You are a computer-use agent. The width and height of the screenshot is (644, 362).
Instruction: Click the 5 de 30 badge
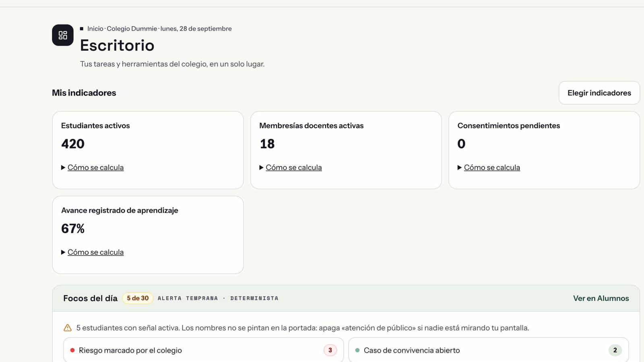pyautogui.click(x=138, y=298)
